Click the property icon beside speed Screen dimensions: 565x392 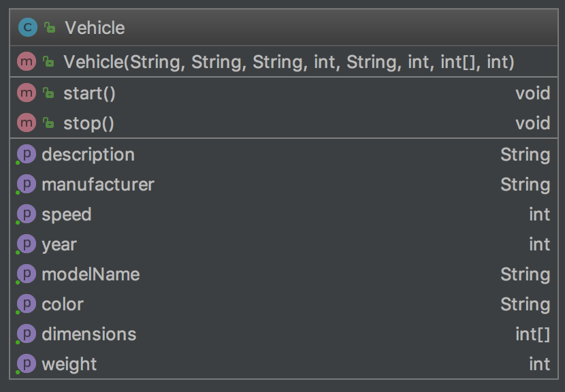tap(27, 214)
